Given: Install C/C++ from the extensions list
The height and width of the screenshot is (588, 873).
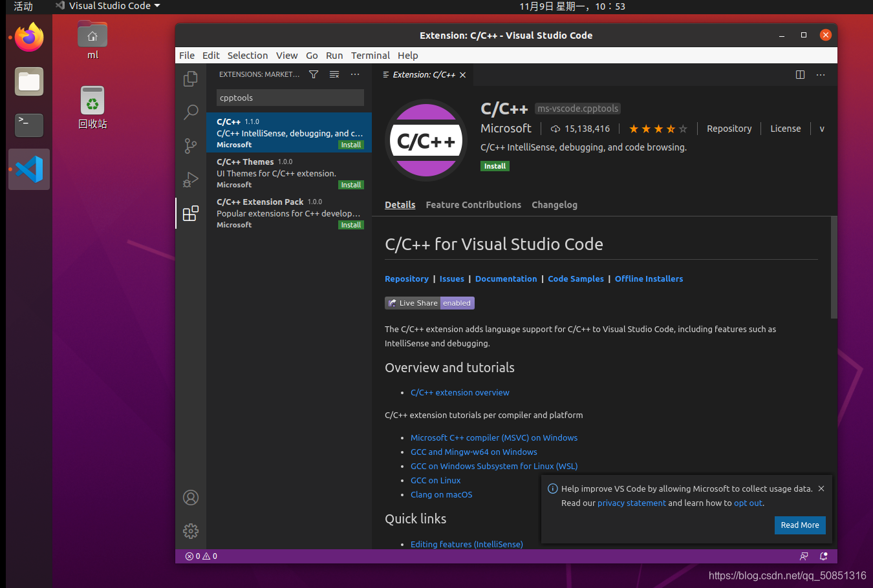Looking at the screenshot, I should (351, 145).
